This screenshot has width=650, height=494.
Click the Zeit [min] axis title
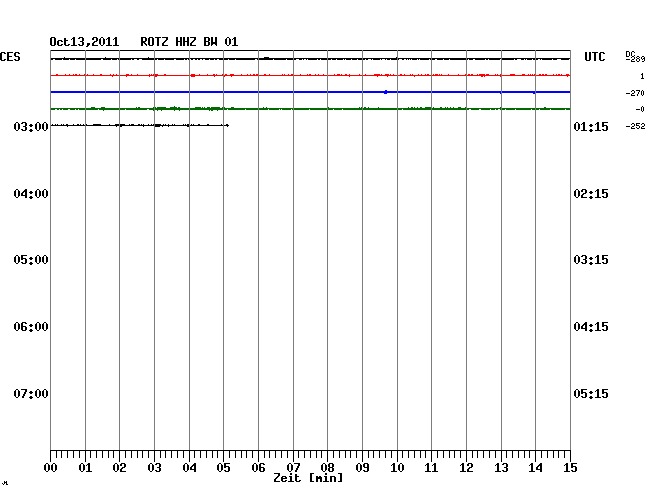(308, 478)
